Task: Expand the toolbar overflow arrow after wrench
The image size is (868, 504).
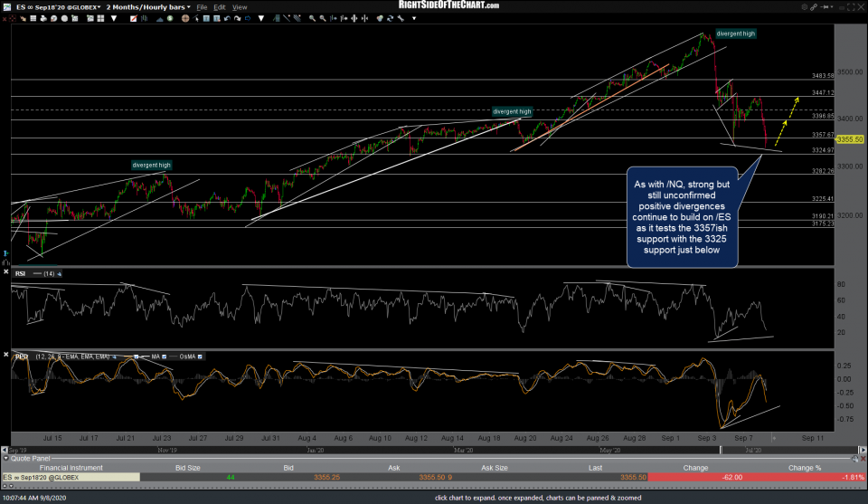Action: (x=414, y=18)
